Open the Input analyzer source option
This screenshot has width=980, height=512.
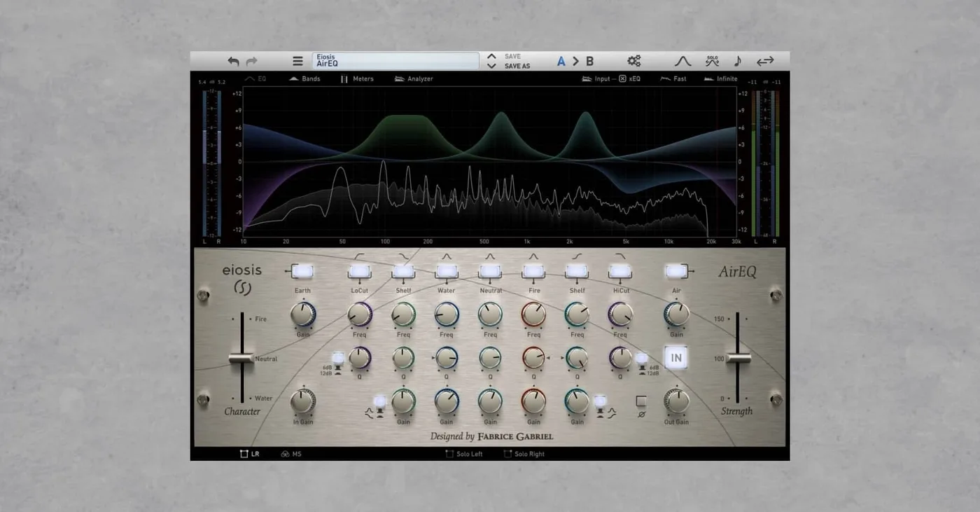click(596, 79)
